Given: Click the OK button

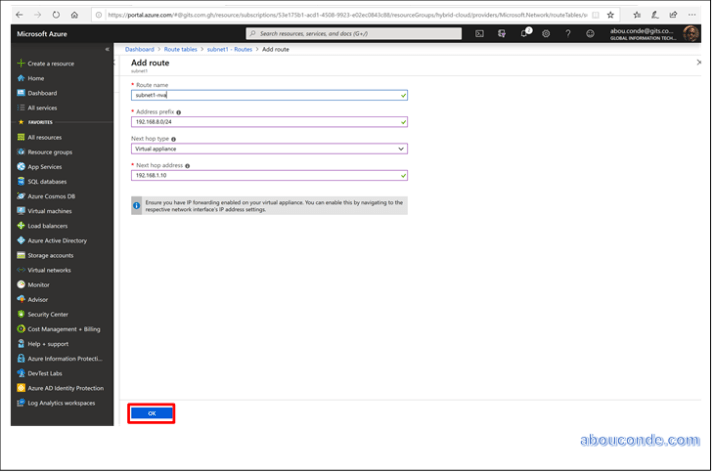Looking at the screenshot, I should click(152, 412).
